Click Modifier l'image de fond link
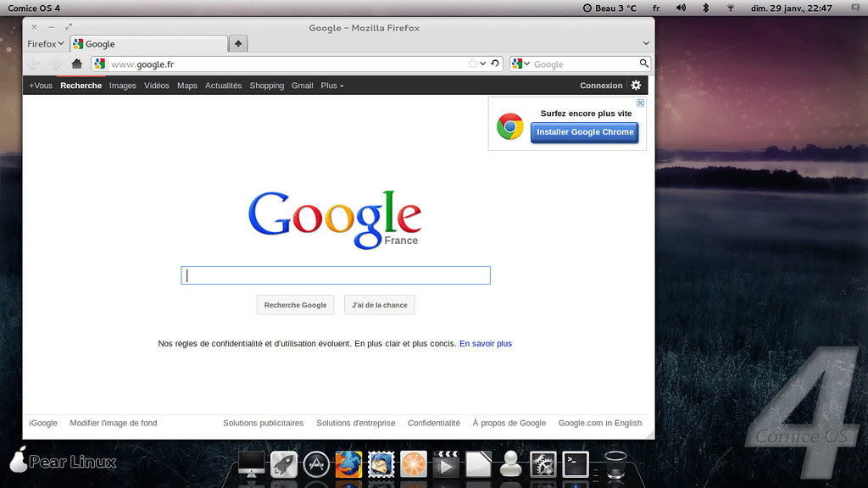Image resolution: width=868 pixels, height=488 pixels. tap(114, 423)
